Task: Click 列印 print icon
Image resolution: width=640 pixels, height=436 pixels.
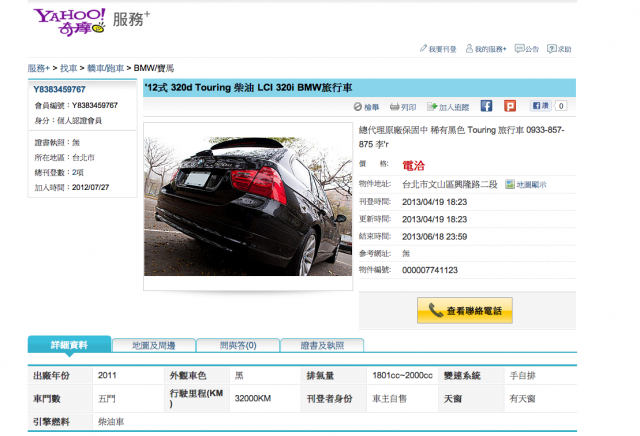Action: [x=403, y=107]
